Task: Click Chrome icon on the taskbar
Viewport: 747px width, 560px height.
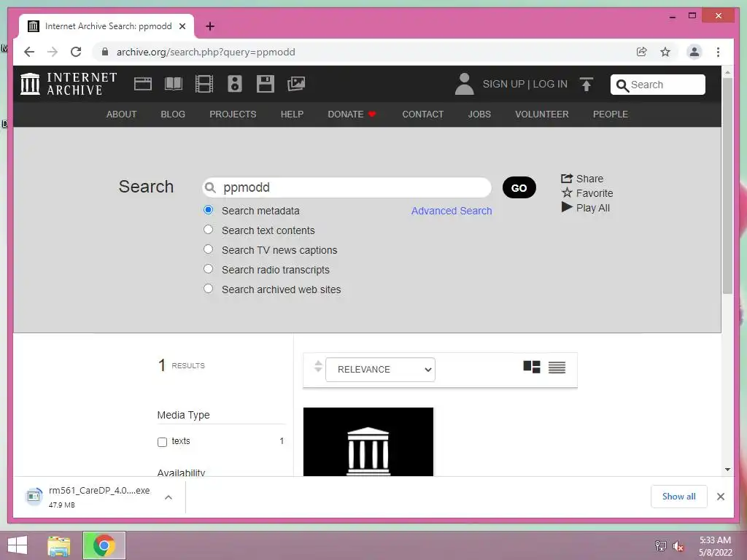Action: coord(104,545)
